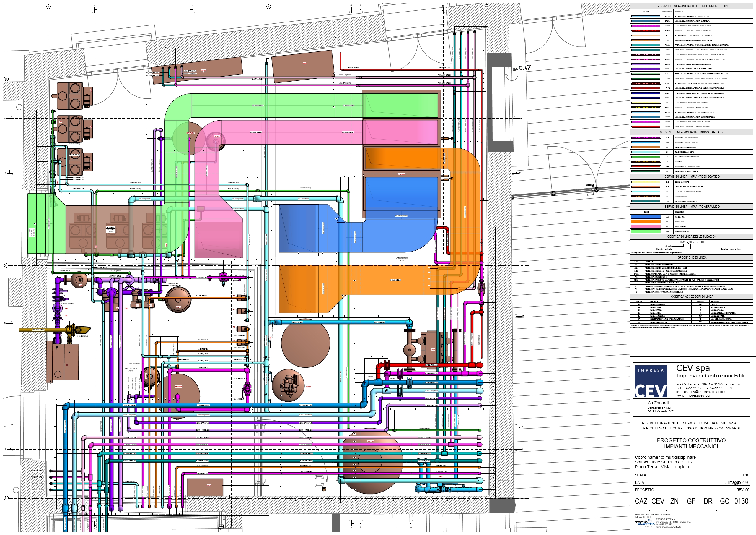
Task: Click the 'HWS - 50 - 16CS01' code example
Action: pos(692,242)
